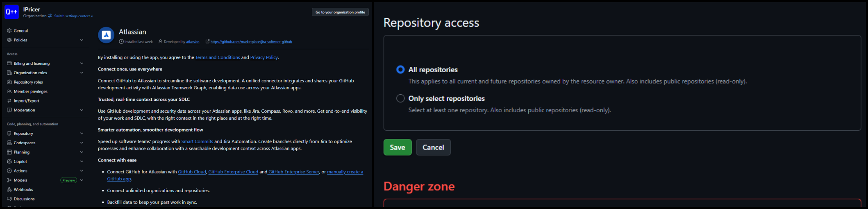This screenshot has width=868, height=209.
Task: Click the Discussions icon
Action: tap(9, 199)
